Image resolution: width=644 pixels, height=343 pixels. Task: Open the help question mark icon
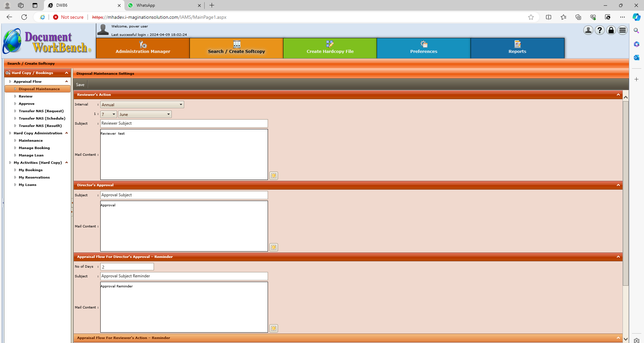tap(599, 30)
